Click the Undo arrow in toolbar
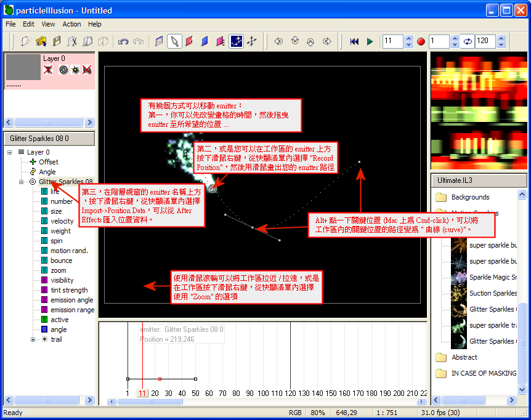 click(123, 42)
